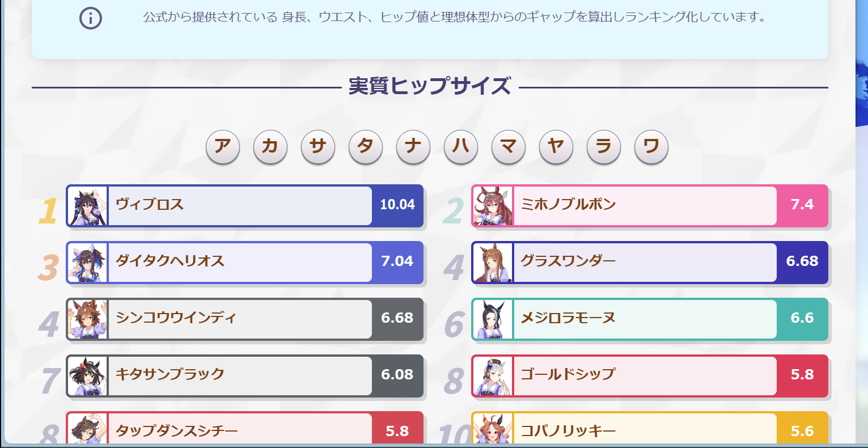Select the ハ kana filter button
The width and height of the screenshot is (868, 448).
(461, 147)
